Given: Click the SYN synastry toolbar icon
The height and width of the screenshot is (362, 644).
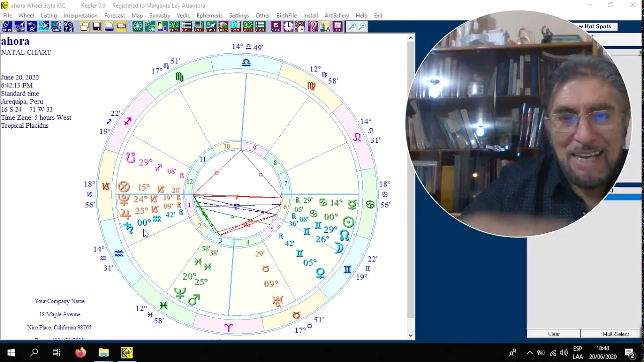Looking at the screenshot, I should 235,26.
